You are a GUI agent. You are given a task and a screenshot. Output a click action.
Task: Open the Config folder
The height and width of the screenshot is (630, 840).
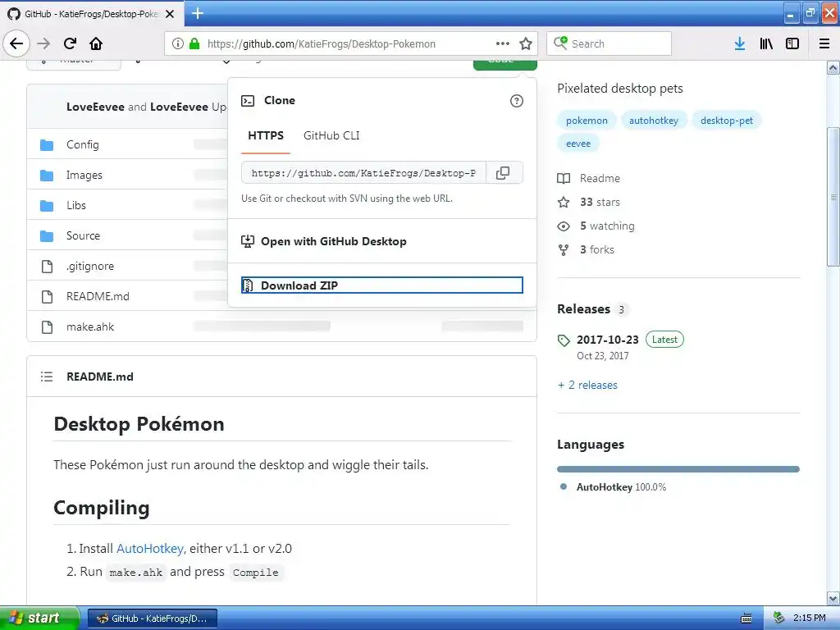pos(83,144)
